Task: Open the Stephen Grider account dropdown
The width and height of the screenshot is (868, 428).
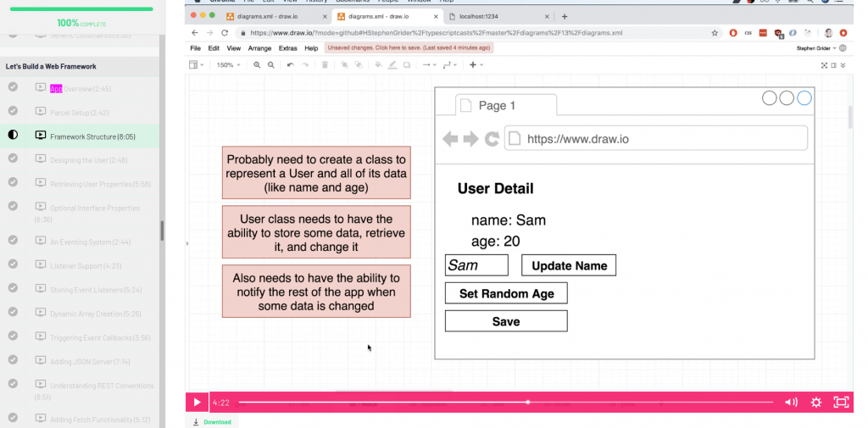Action: point(816,48)
